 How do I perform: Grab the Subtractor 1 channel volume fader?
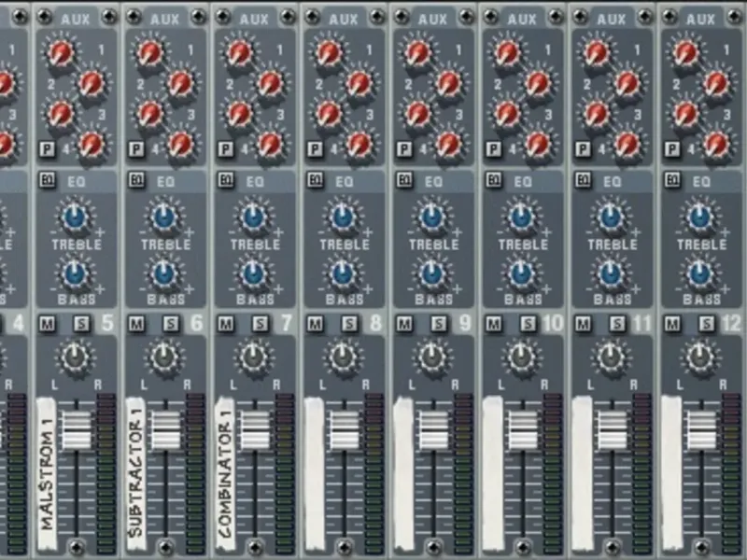tap(166, 430)
